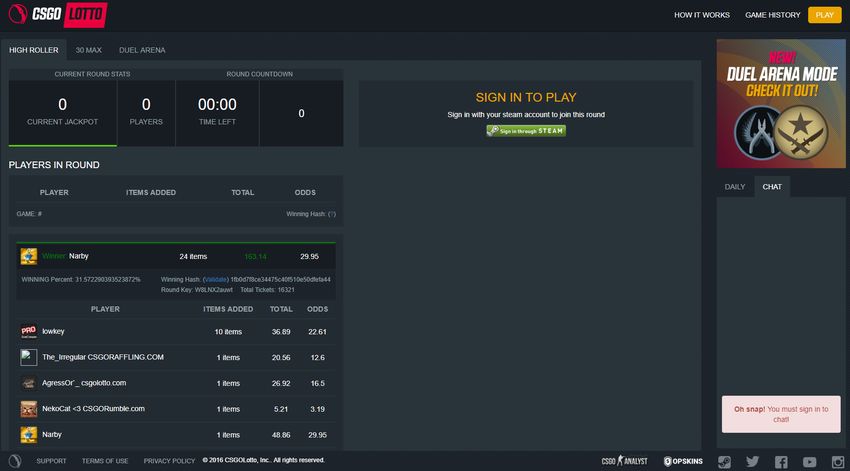
Task: Click the 5.21 total value
Action: point(281,409)
